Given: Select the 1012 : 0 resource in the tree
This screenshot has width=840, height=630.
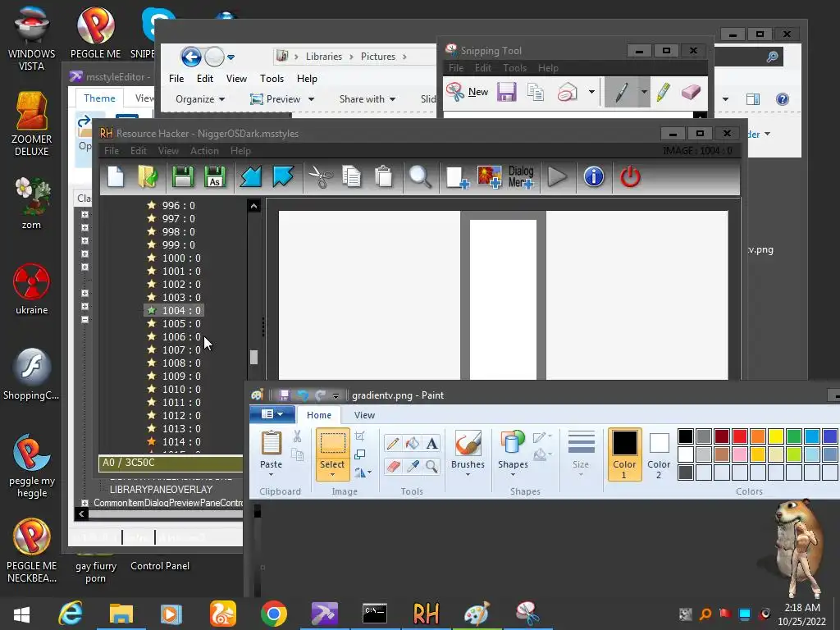Looking at the screenshot, I should click(x=181, y=416).
